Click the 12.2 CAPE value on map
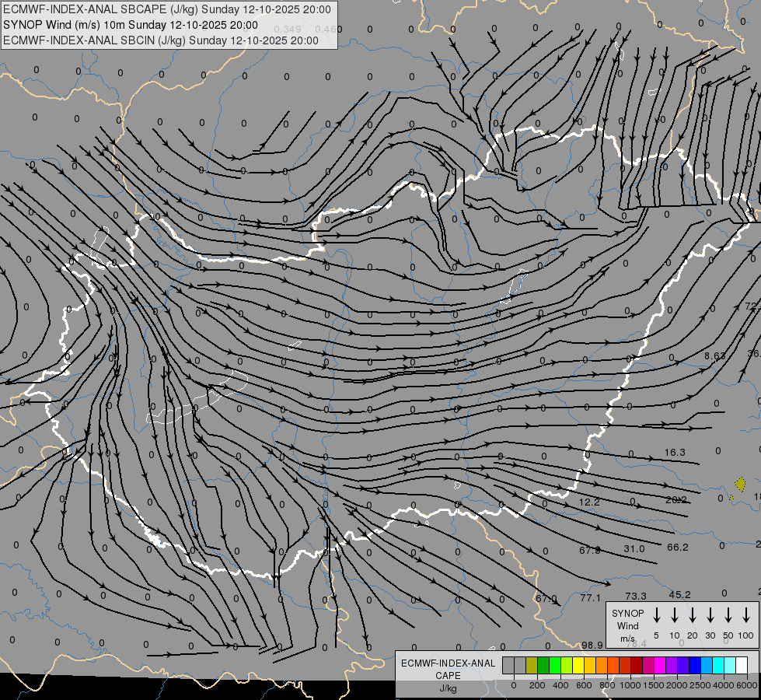The image size is (761, 700). point(589,502)
